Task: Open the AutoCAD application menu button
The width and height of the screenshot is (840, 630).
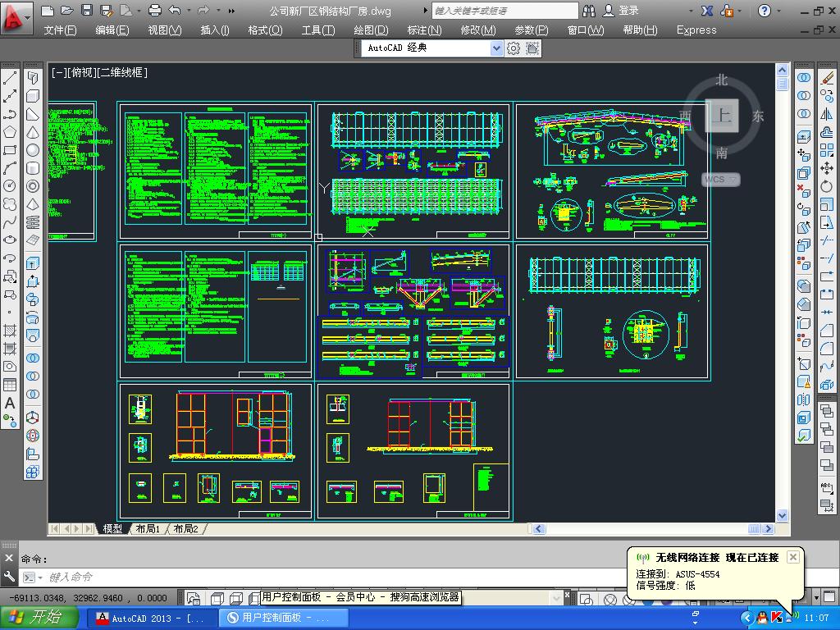Action: (16, 16)
